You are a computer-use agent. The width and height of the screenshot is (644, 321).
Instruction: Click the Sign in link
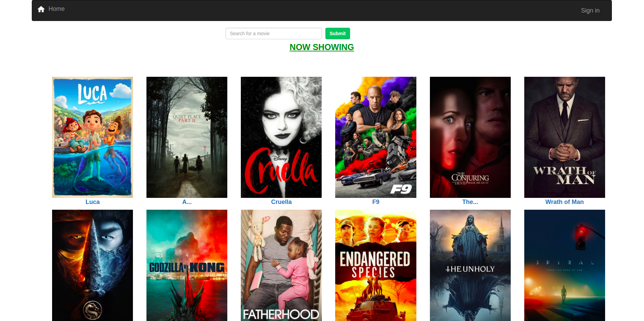point(590,10)
